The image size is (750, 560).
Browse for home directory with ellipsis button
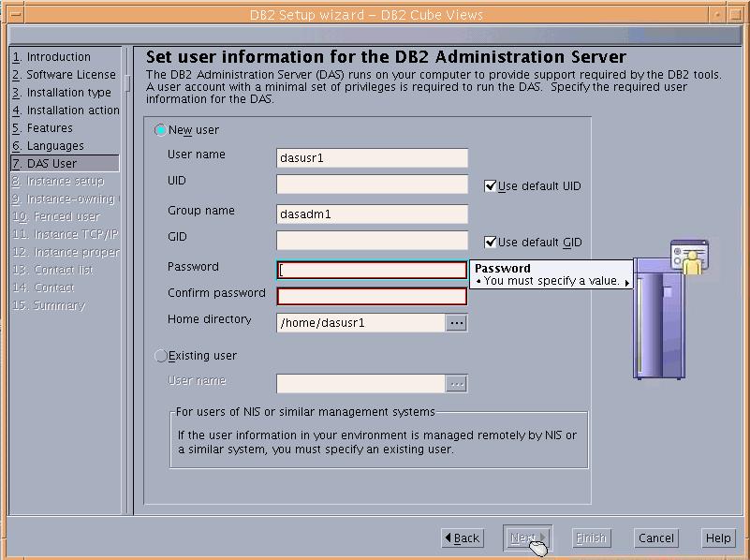(x=456, y=323)
